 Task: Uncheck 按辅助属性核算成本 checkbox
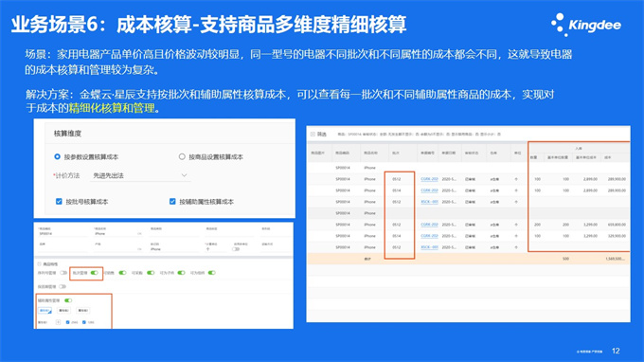tap(172, 201)
